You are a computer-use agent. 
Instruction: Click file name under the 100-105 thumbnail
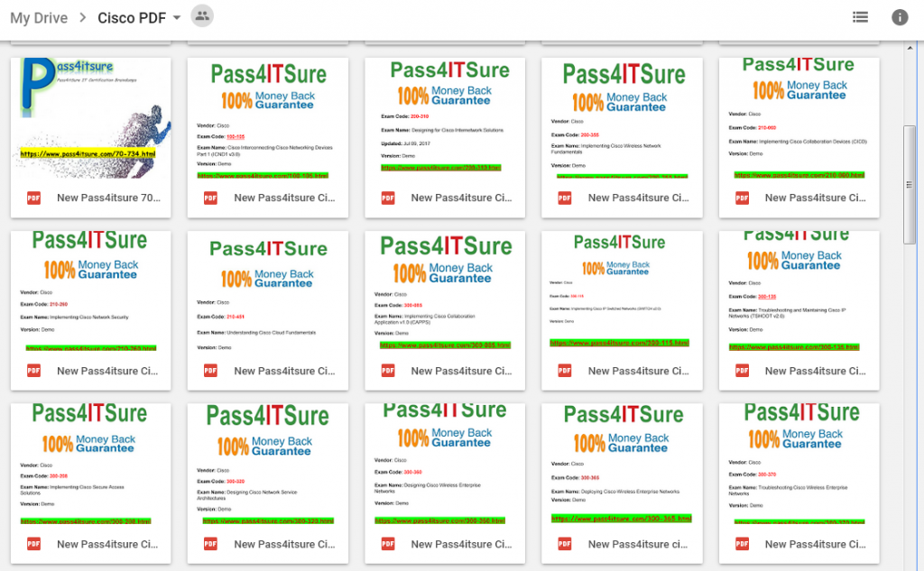coord(284,198)
